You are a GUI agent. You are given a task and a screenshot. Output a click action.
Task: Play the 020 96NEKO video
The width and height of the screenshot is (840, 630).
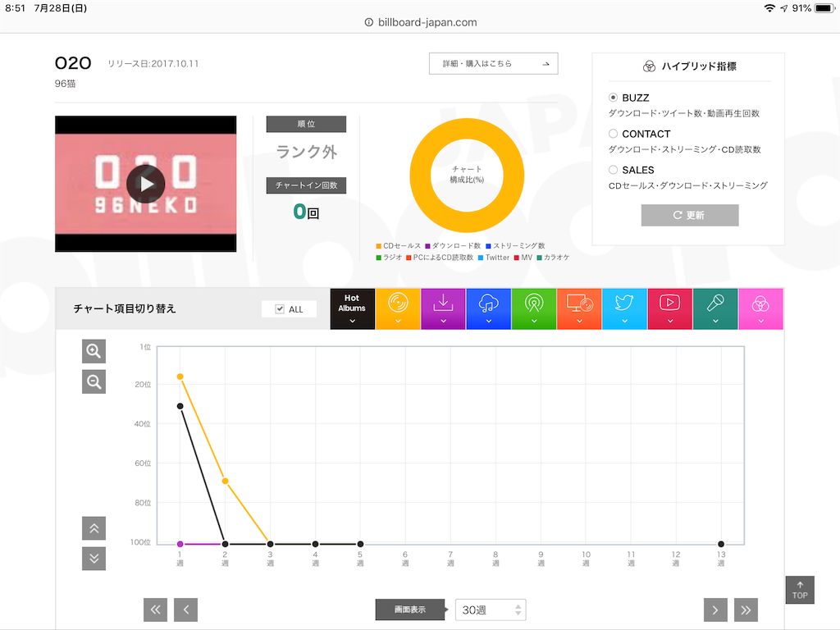[x=146, y=184]
